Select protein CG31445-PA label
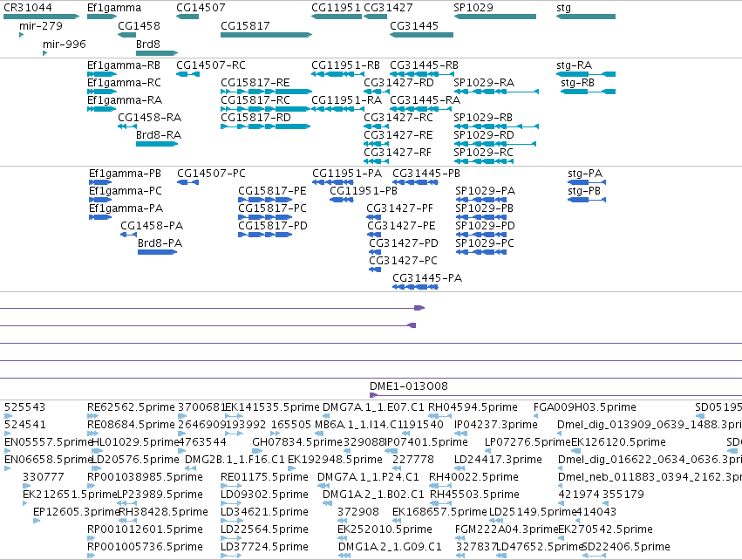 point(427,278)
